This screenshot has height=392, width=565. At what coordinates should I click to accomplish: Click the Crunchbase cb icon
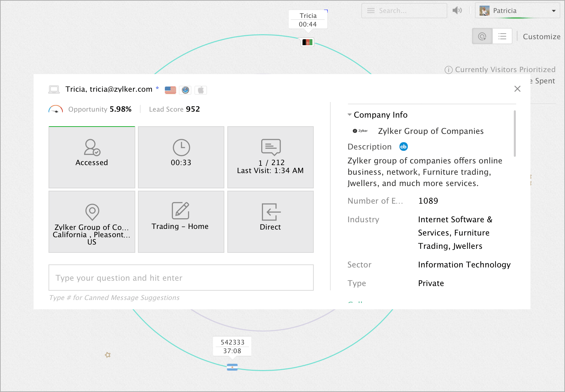[403, 147]
